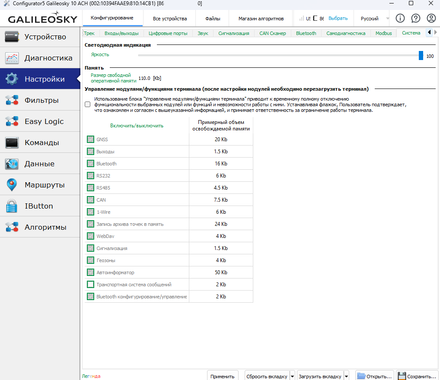Open the IButton sidebar section
The height and width of the screenshot is (380, 440).
tap(40, 206)
